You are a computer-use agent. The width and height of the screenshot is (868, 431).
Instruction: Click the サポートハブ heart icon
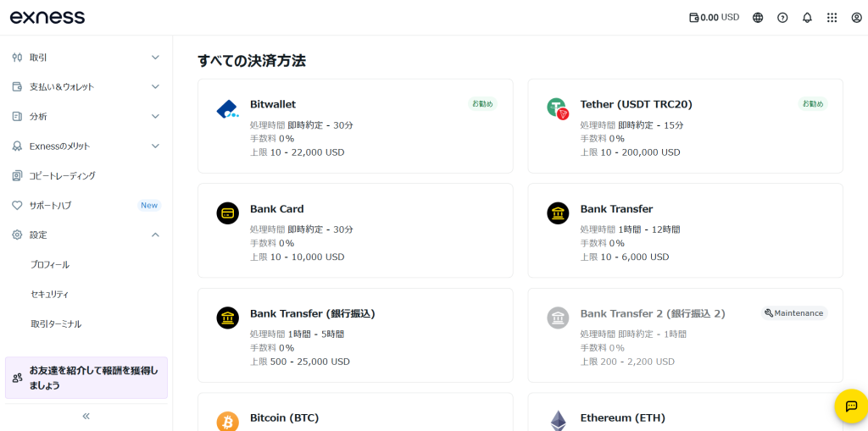pyautogui.click(x=17, y=205)
